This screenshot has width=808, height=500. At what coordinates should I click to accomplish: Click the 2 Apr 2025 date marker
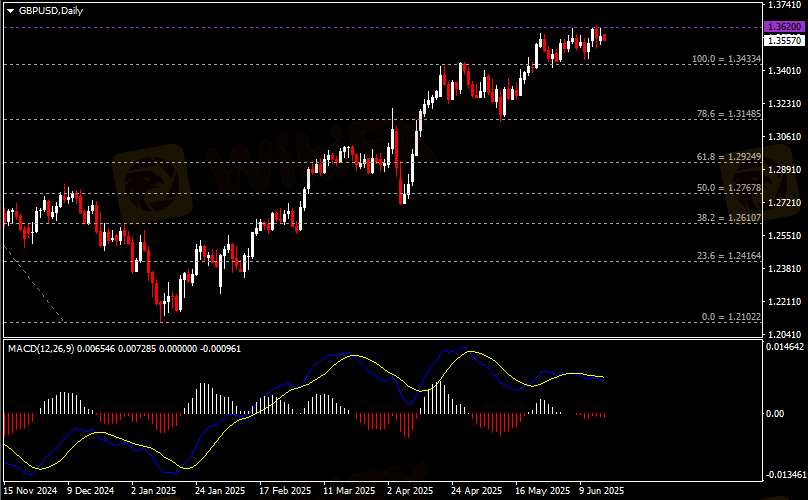tap(410, 491)
